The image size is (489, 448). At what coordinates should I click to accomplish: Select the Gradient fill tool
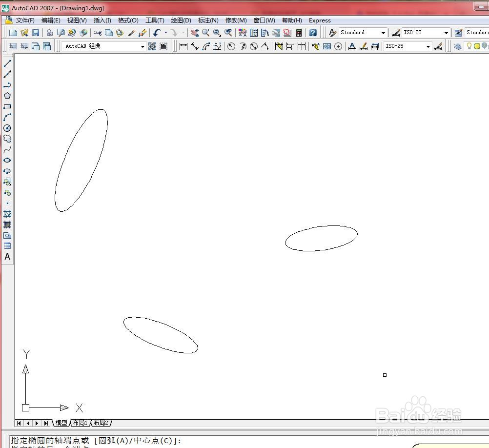click(7, 225)
